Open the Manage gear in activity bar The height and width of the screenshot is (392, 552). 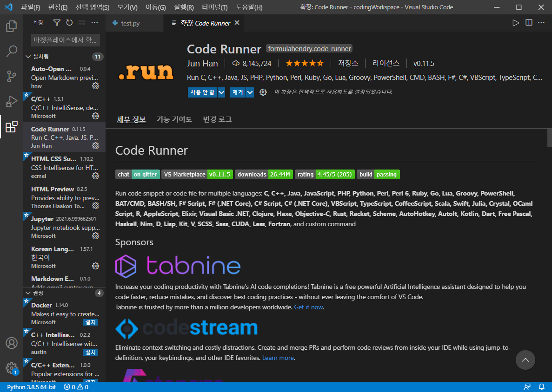coord(11,368)
